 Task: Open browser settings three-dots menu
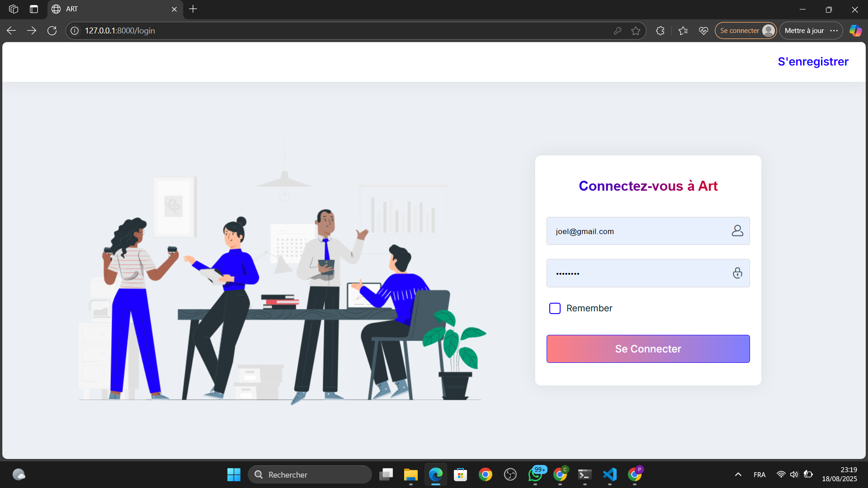(x=834, y=31)
